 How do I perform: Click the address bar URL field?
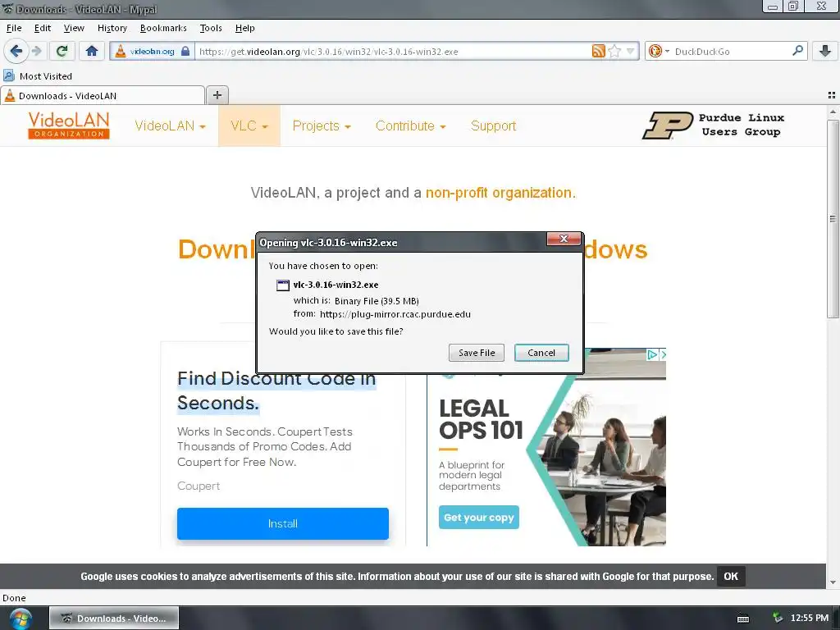click(394, 52)
